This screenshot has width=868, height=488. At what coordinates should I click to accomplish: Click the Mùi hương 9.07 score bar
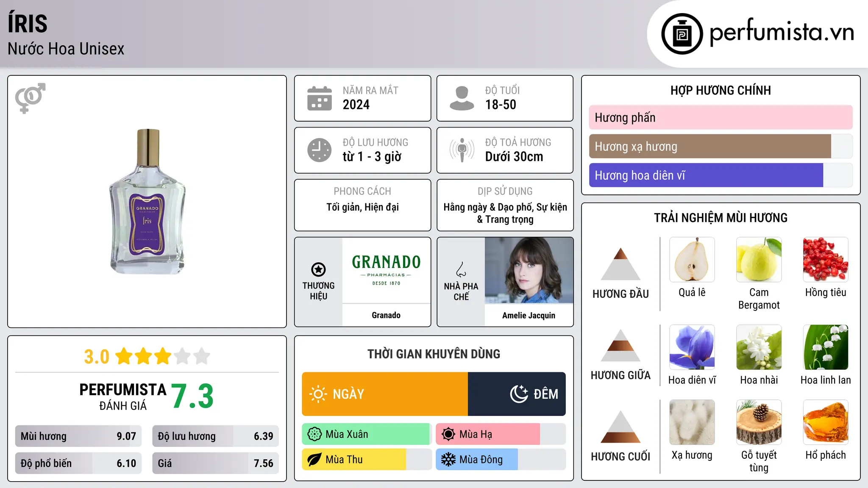78,436
